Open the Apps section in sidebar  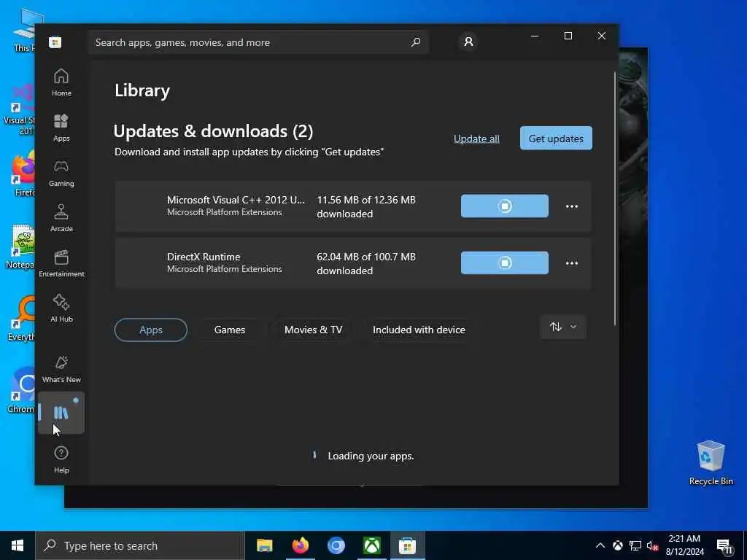(x=61, y=128)
